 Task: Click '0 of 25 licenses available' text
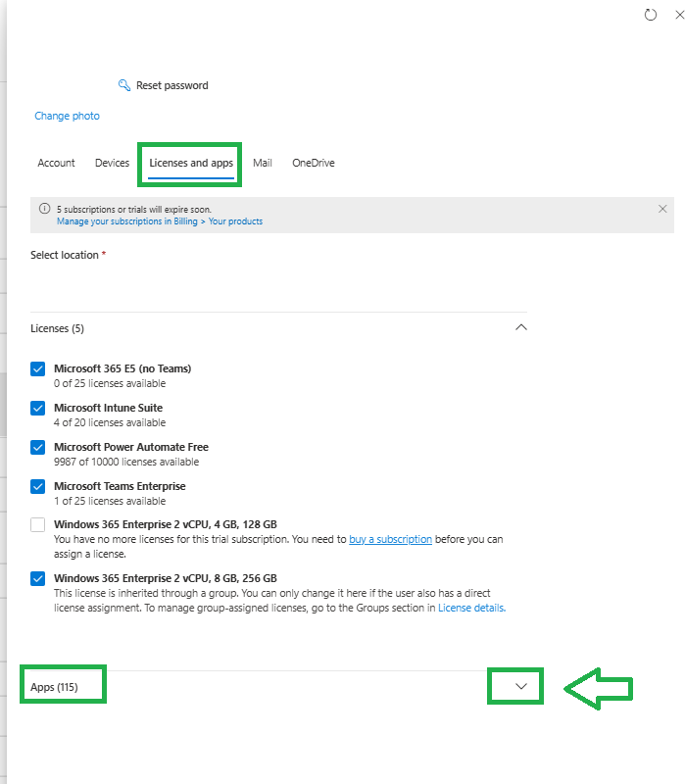click(x=110, y=383)
